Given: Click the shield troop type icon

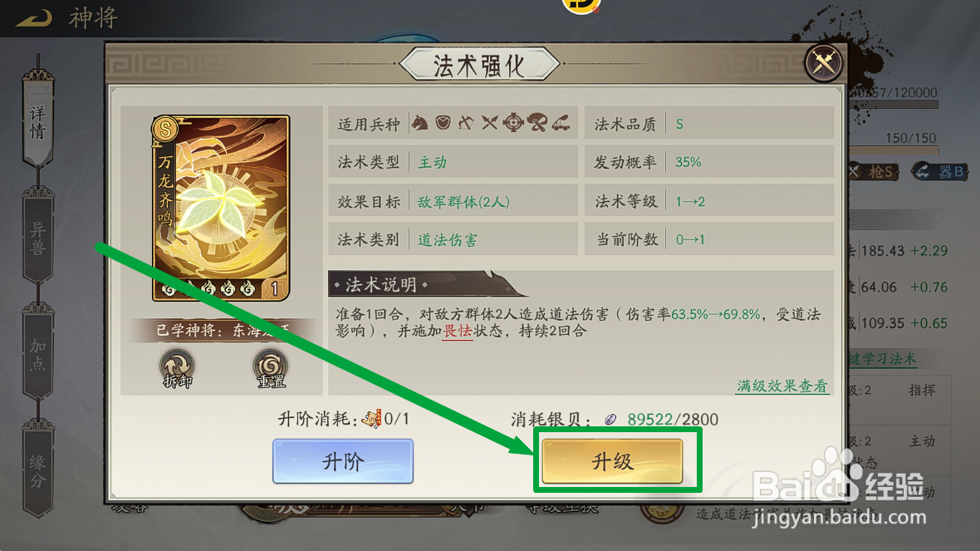Looking at the screenshot, I should pos(443,123).
